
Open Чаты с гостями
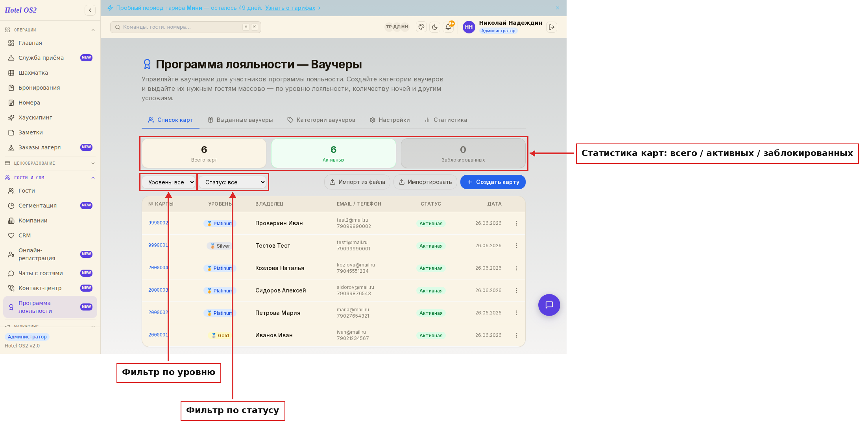pyautogui.click(x=50, y=273)
